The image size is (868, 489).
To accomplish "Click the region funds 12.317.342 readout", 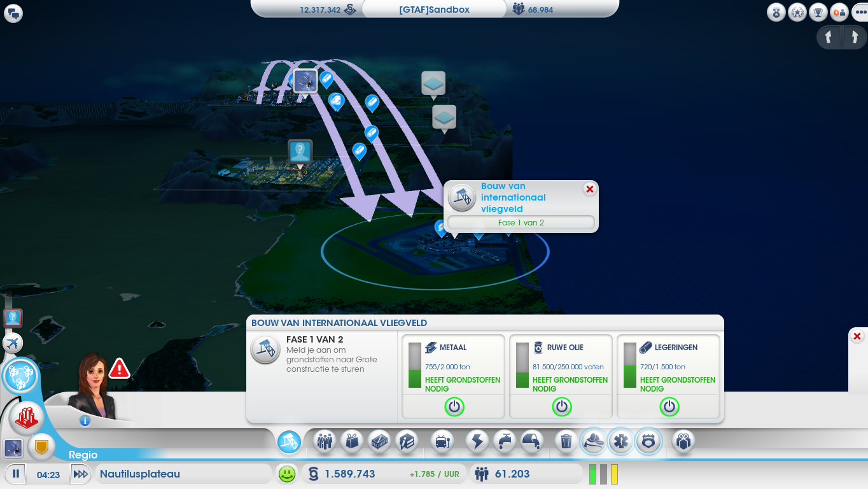I will (x=328, y=10).
